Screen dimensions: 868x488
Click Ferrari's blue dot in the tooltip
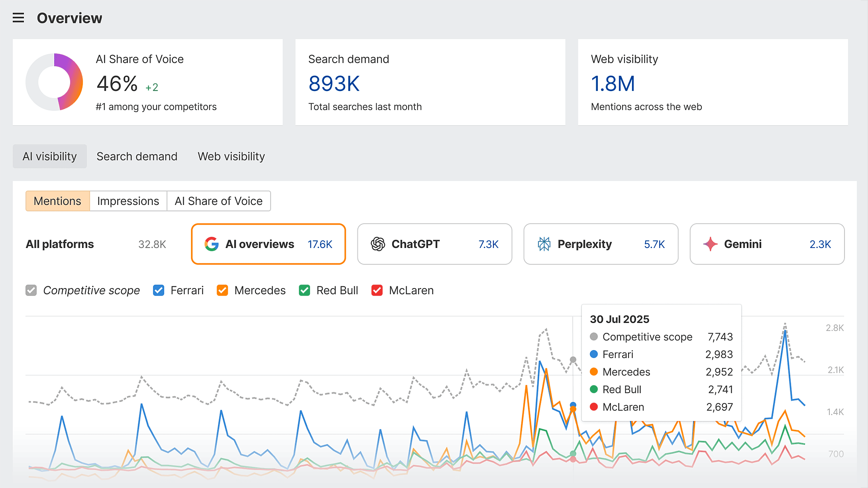pos(594,354)
